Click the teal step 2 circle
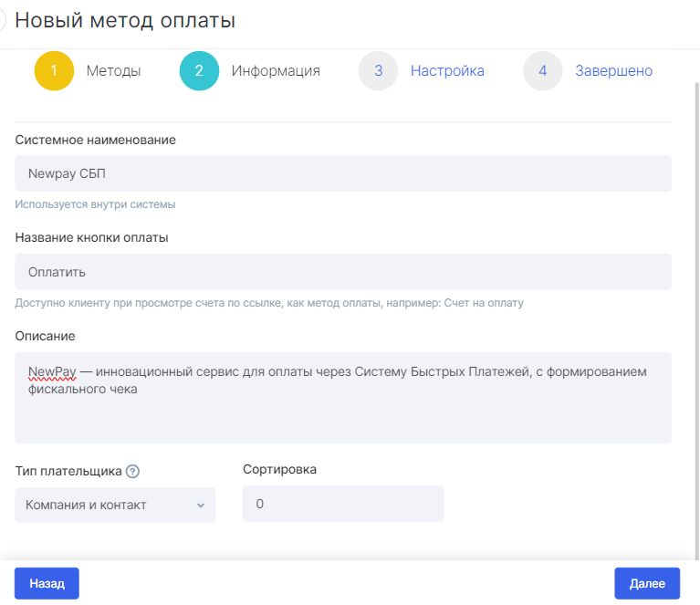Viewport: 700px width, 605px height. point(199,70)
